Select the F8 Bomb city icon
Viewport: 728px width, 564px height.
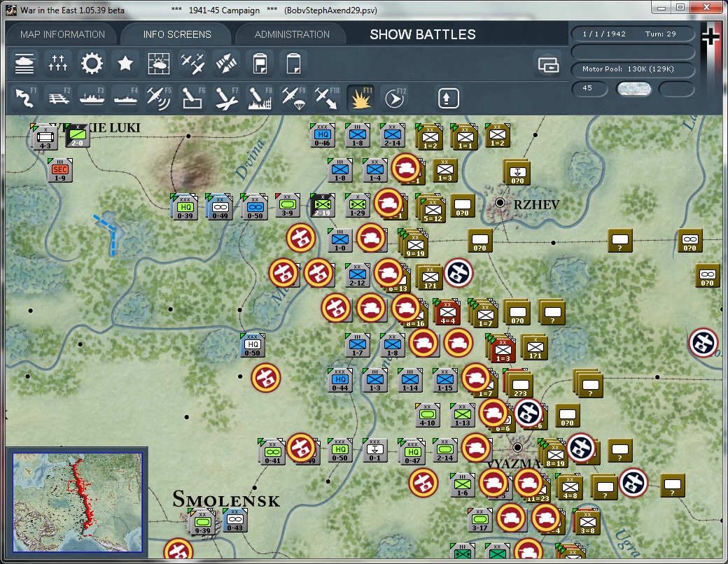(x=260, y=98)
